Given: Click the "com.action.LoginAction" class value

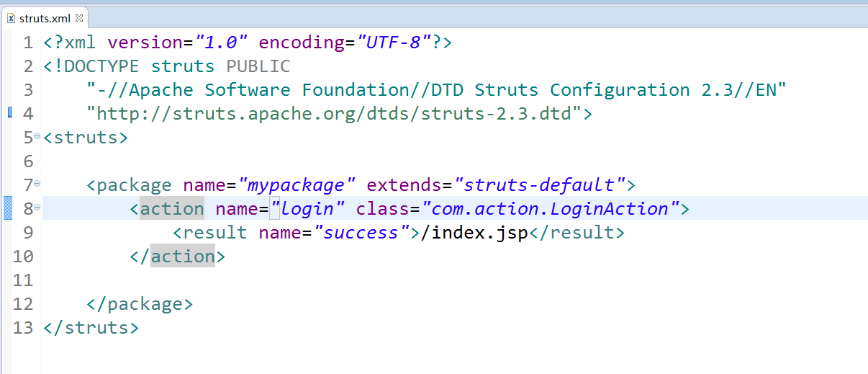Looking at the screenshot, I should [550, 209].
